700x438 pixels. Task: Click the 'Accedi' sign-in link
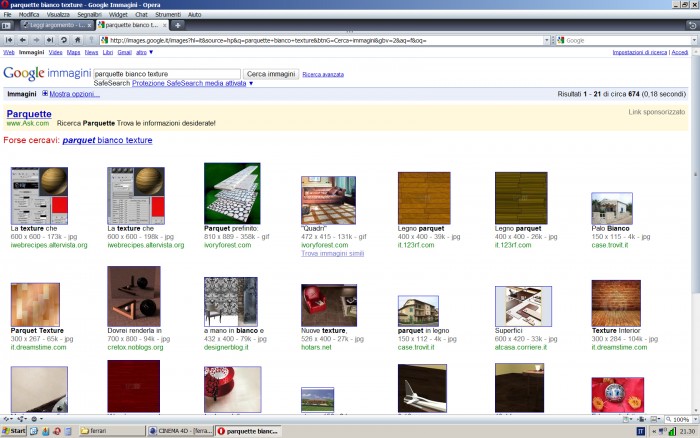pyautogui.click(x=679, y=52)
